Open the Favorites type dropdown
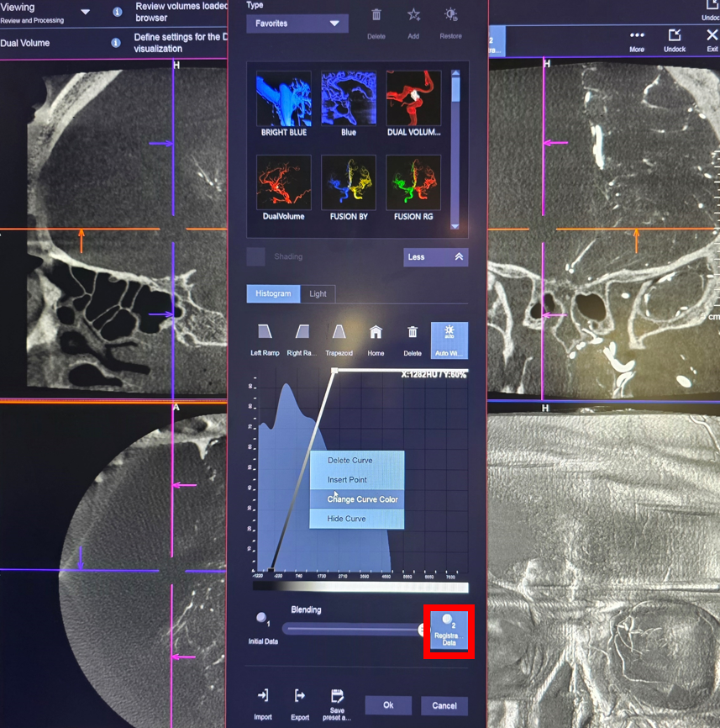Viewport: 720px width, 728px height. (x=297, y=24)
